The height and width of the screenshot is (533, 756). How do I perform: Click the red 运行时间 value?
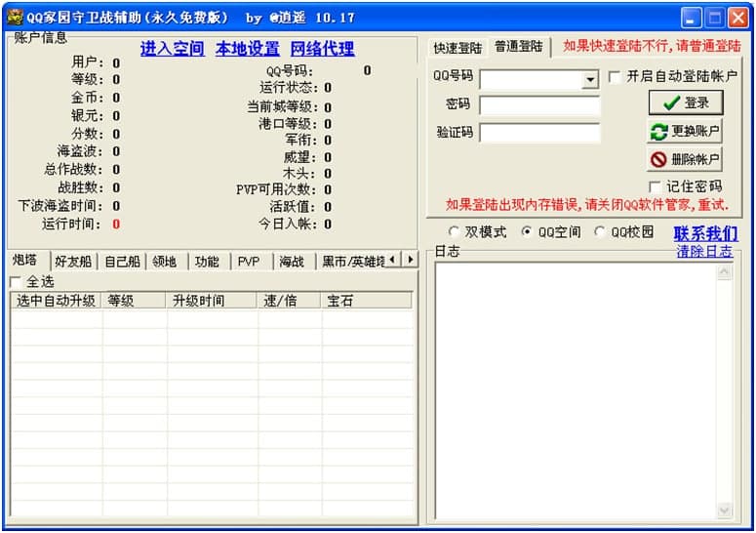[116, 225]
